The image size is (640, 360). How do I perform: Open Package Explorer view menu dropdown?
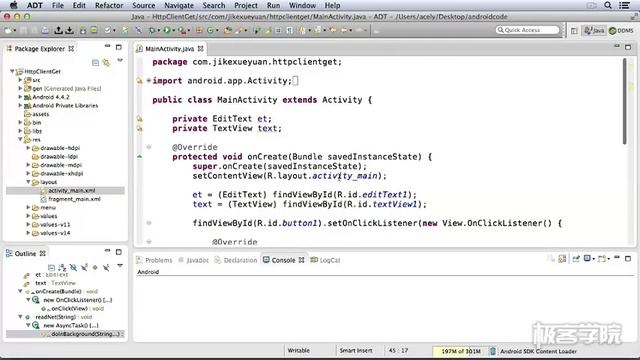tap(120, 61)
